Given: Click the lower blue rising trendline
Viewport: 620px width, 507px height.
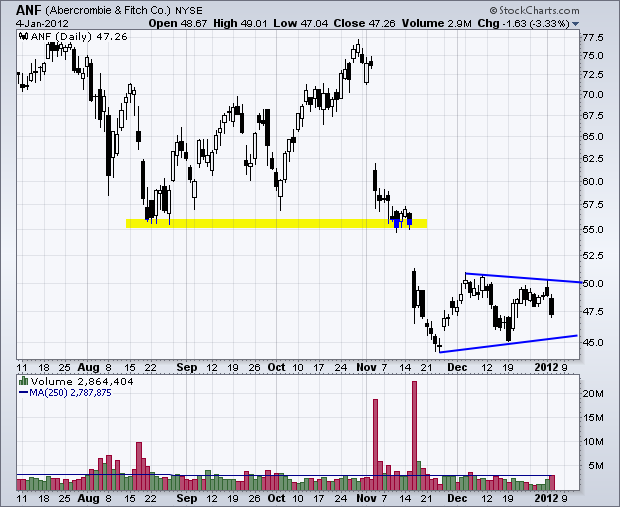Looking at the screenshot, I should pos(508,344).
